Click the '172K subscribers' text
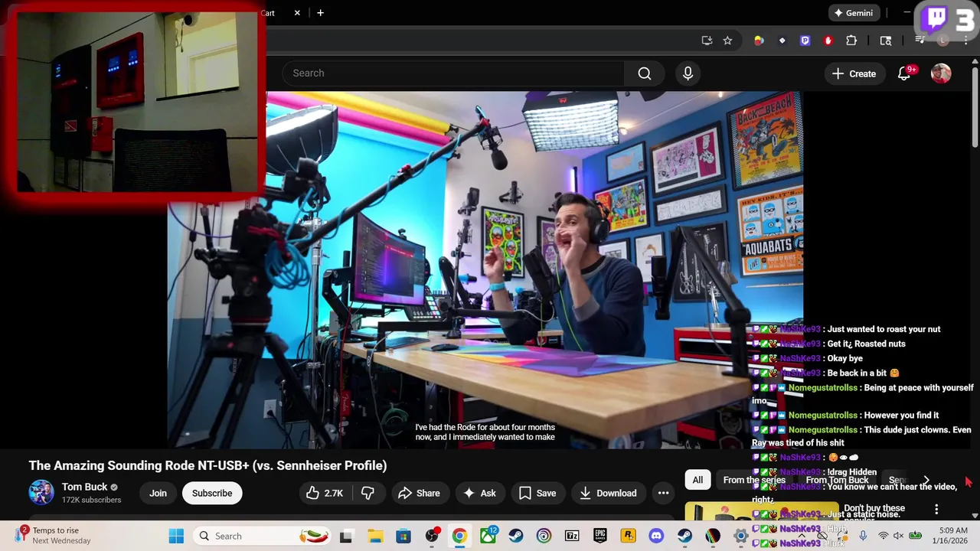Screen dimensions: 980x551 (x=92, y=500)
